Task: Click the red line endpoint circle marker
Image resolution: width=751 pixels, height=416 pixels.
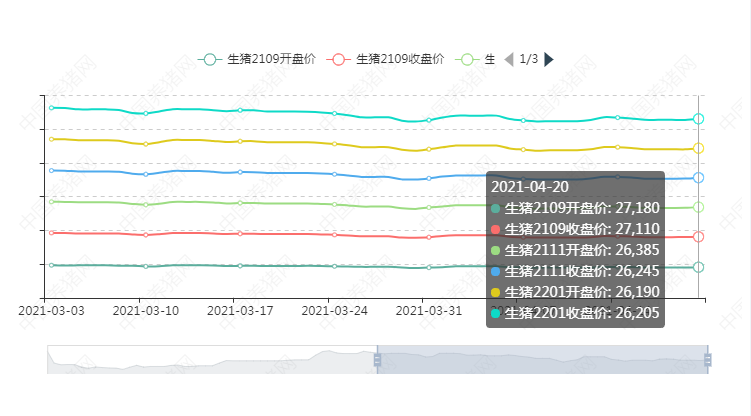Action: 699,237
